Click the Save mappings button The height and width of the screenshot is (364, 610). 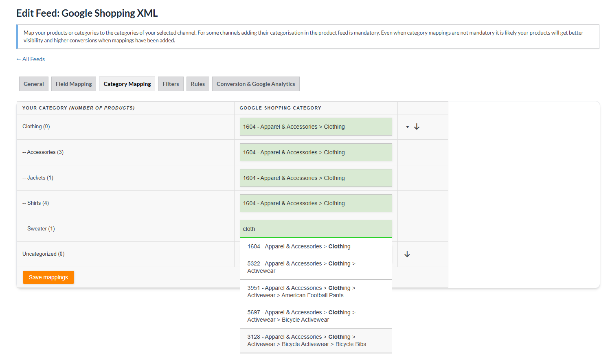pos(48,277)
